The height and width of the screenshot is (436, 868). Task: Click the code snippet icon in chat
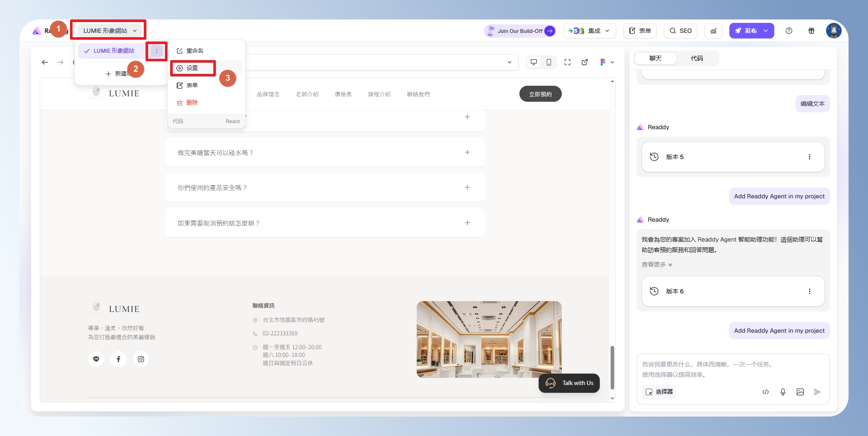765,392
